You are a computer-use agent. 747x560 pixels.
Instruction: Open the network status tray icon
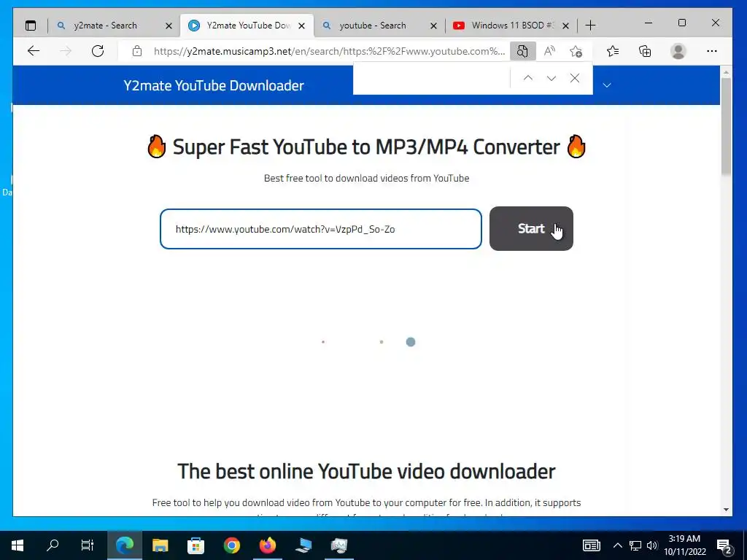[635, 545]
